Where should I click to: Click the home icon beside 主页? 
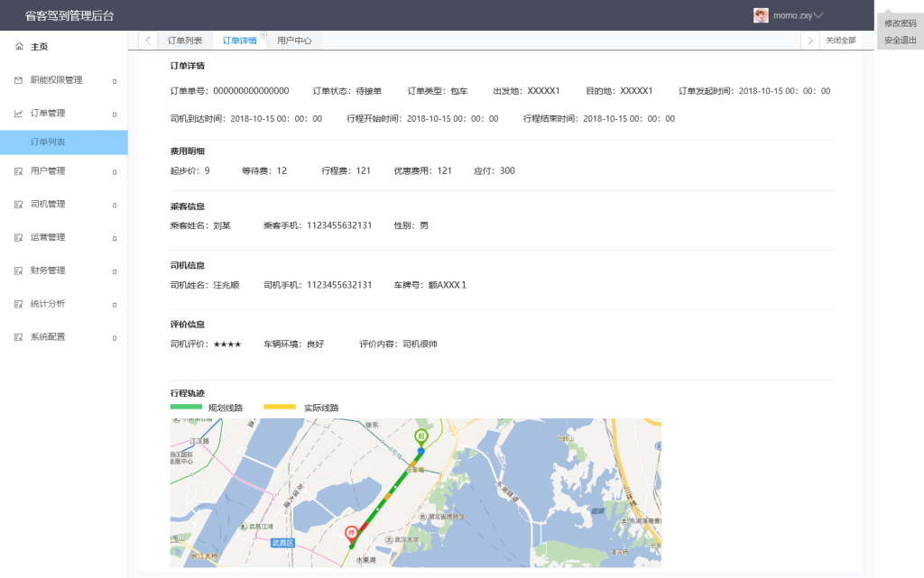19,47
